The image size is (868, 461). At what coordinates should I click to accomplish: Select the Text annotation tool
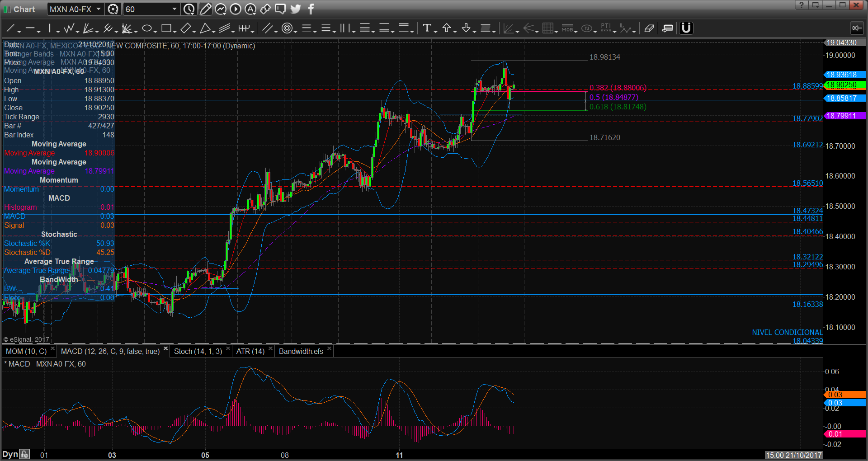coord(427,28)
